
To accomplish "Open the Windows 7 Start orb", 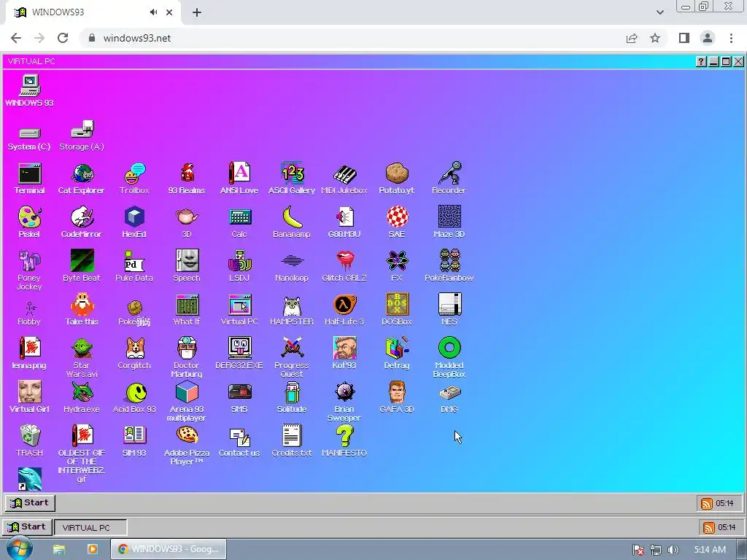I will pyautogui.click(x=19, y=548).
